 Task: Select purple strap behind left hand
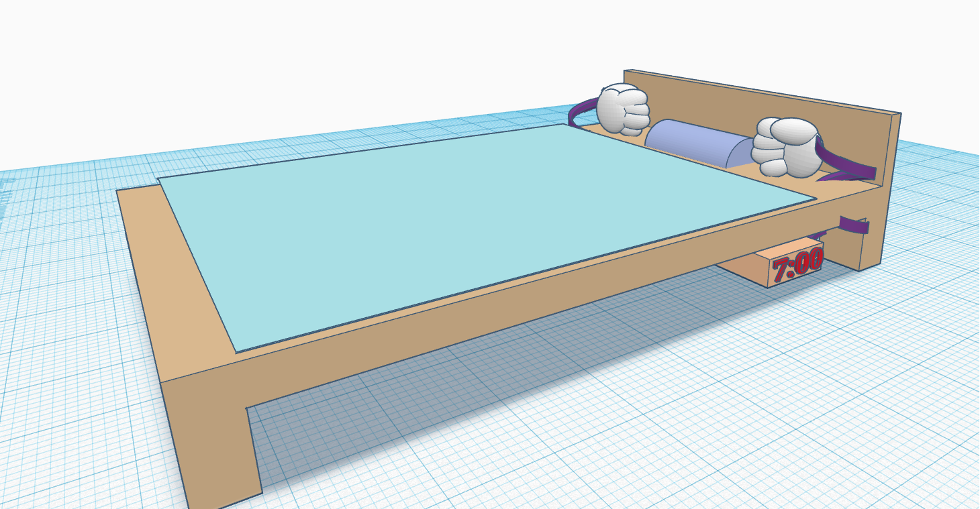[x=581, y=113]
